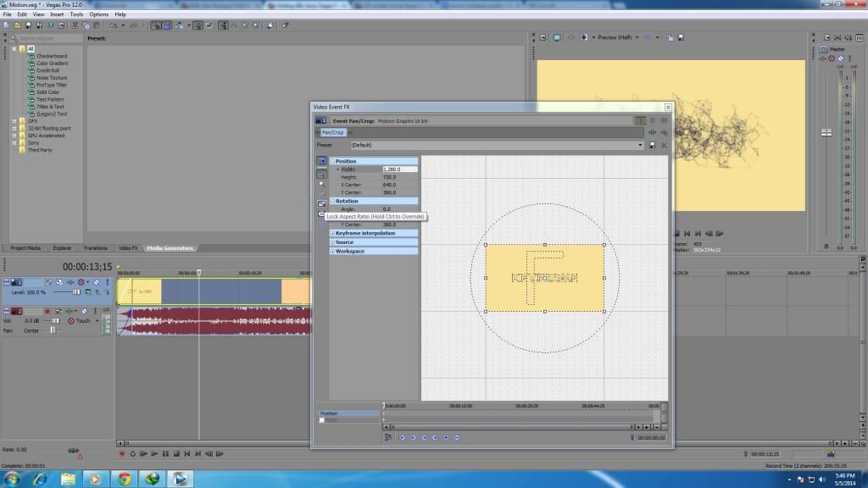Click the last keyframe control button in Pan/Crop
The width and height of the screenshot is (868, 488).
click(x=457, y=438)
